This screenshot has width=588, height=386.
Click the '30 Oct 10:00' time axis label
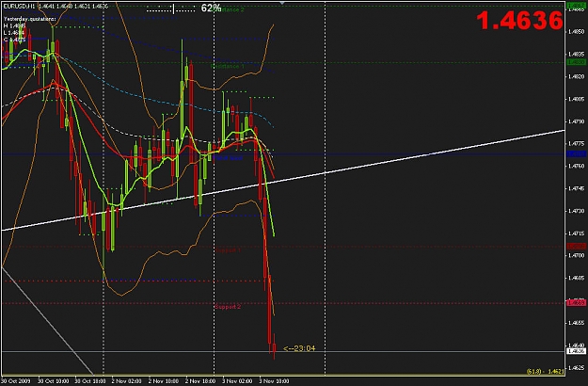click(53, 381)
